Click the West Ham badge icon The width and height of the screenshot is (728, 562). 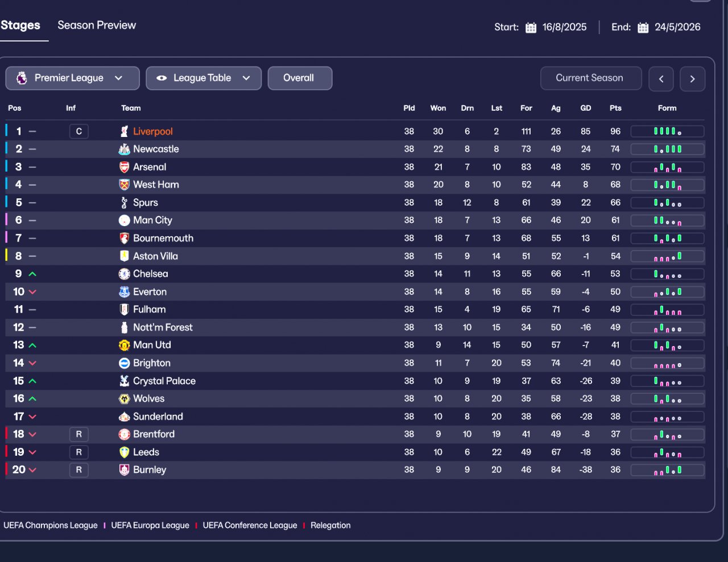click(x=124, y=185)
